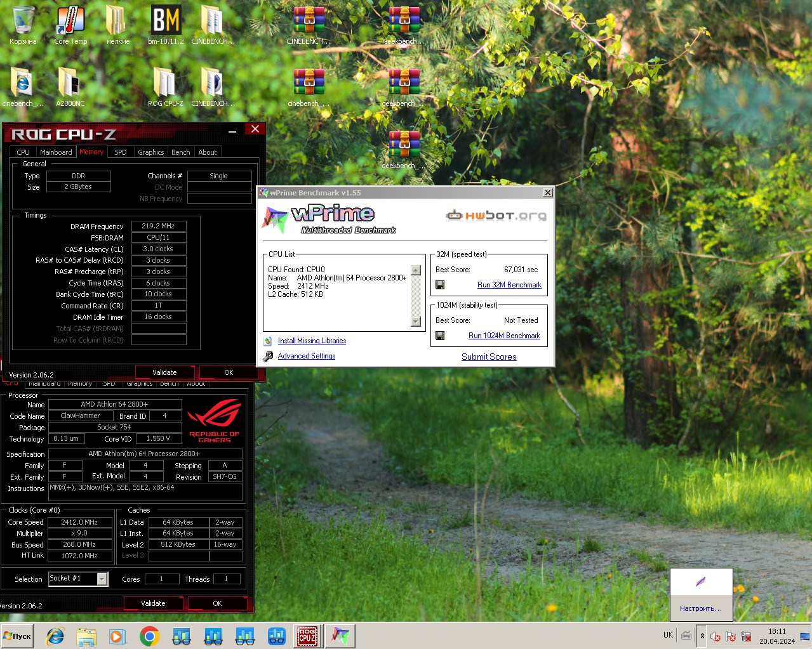Image resolution: width=812 pixels, height=649 pixels.
Task: Select the Memory tab
Action: pos(91,152)
